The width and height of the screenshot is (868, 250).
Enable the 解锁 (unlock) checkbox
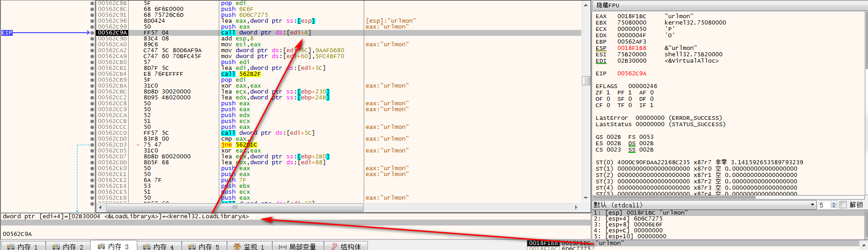(x=843, y=205)
